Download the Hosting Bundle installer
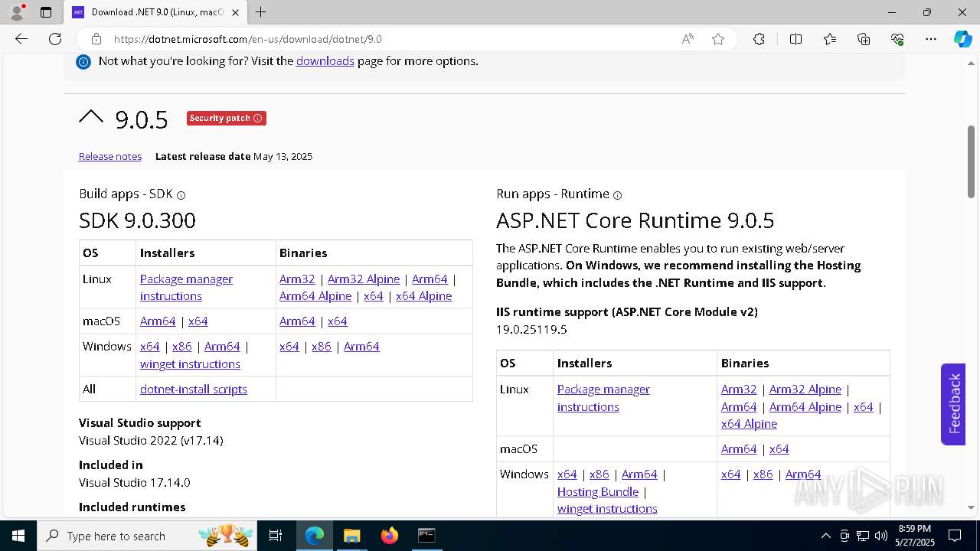This screenshot has width=980, height=551. pyautogui.click(x=598, y=492)
